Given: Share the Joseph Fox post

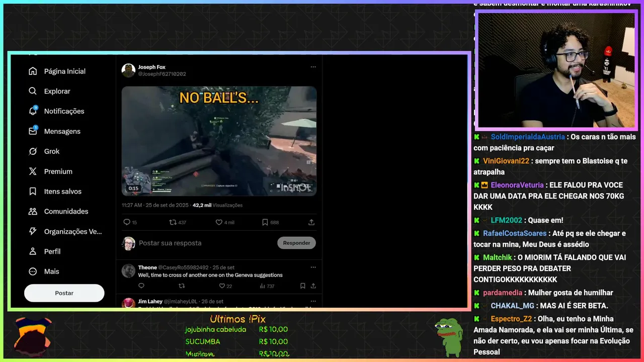Looking at the screenshot, I should [311, 222].
